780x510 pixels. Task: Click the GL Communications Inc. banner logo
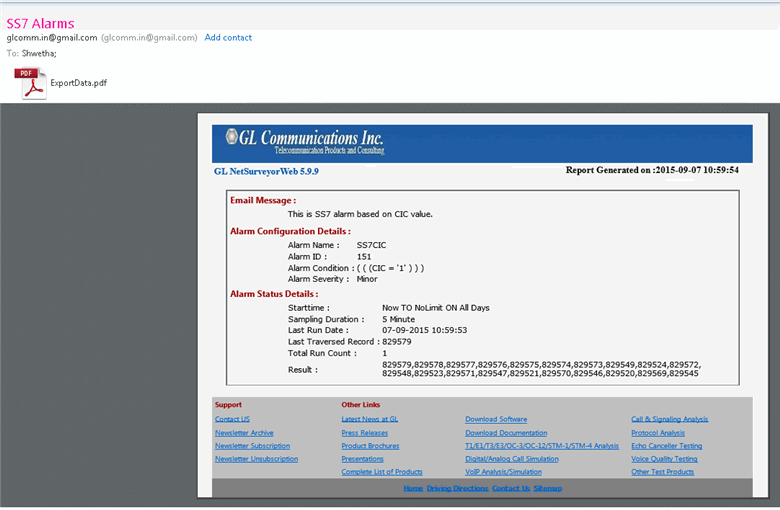coord(305,142)
